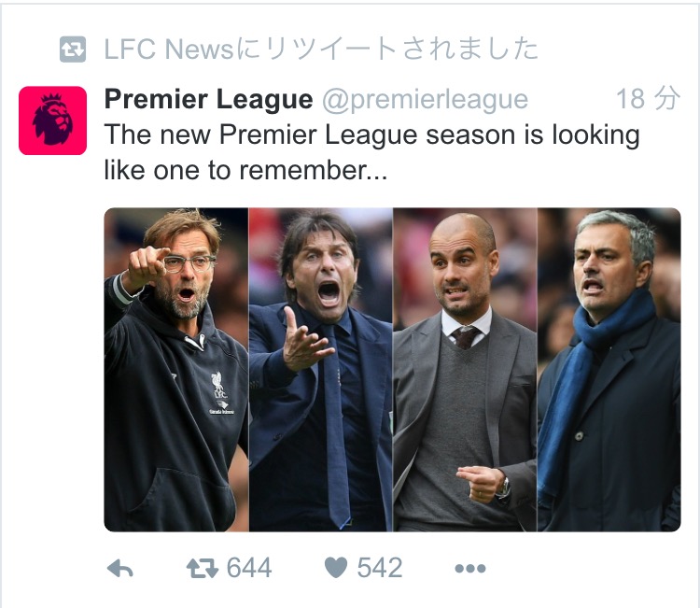Click the Liverpool crest on the black hoodie
The image size is (700, 608).
click(x=218, y=384)
